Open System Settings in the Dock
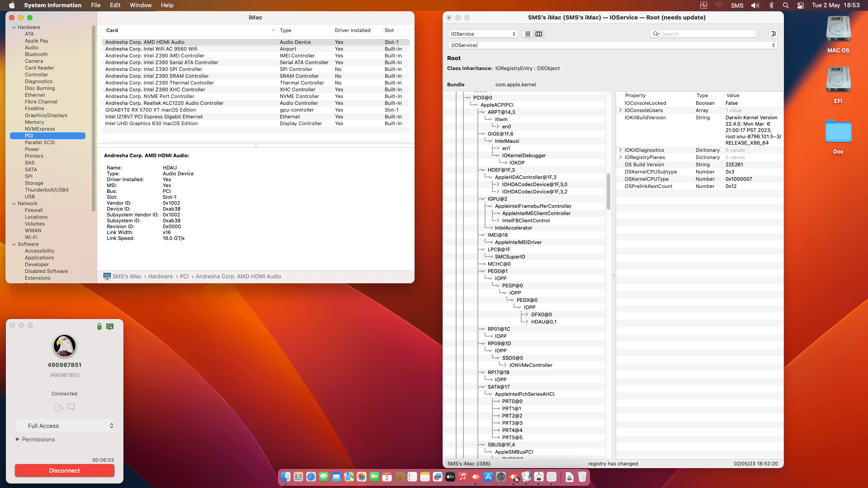This screenshot has width=868, height=488. (x=501, y=477)
